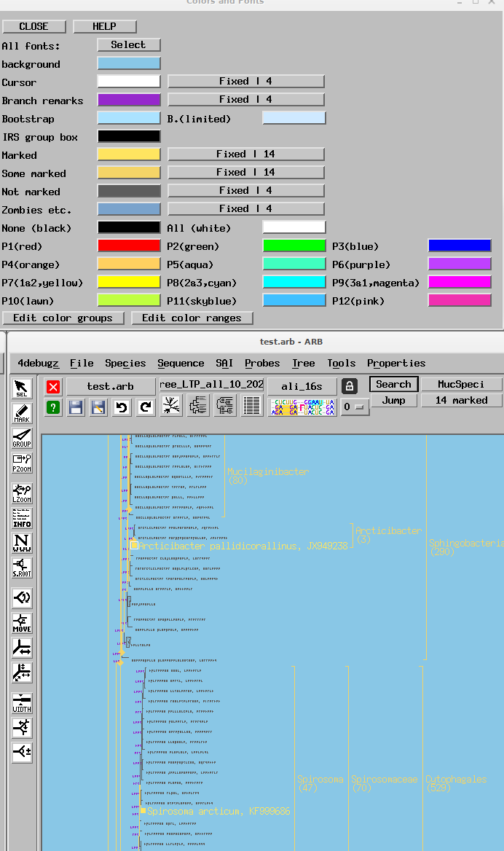The image size is (504, 851).
Task: Activate the PZOOM physical zoom tool
Action: (22, 463)
